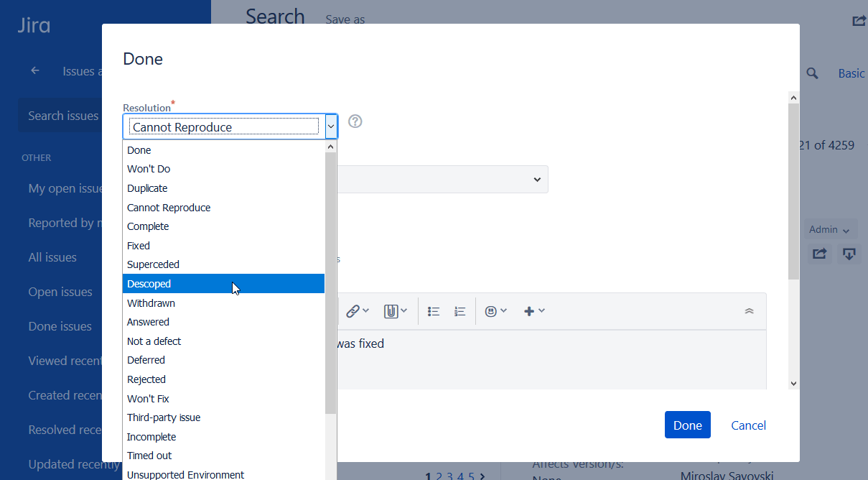Select Descoped from the resolution list
868x480 pixels.
point(149,283)
